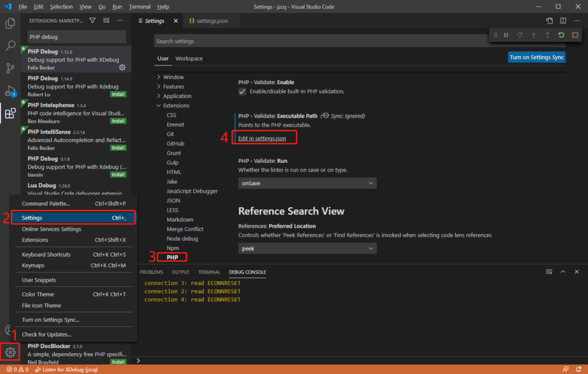Screen dimensions: 588x374
Task: Open extensions view more actions menu
Action: click(120, 21)
